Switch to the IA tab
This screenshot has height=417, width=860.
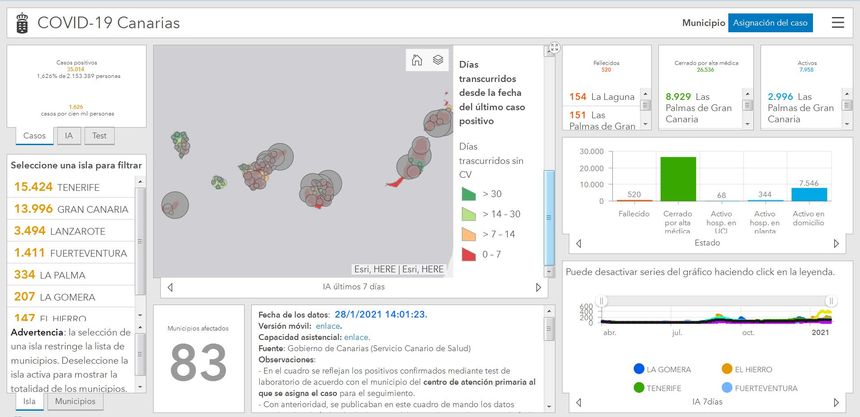[68, 135]
